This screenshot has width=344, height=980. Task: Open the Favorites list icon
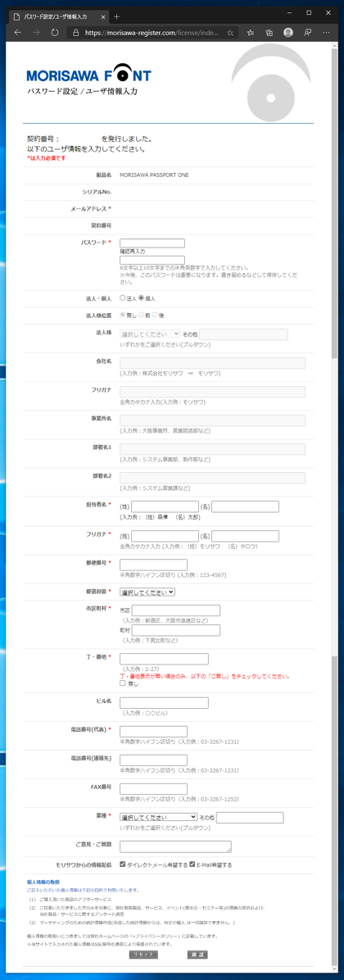tap(251, 32)
